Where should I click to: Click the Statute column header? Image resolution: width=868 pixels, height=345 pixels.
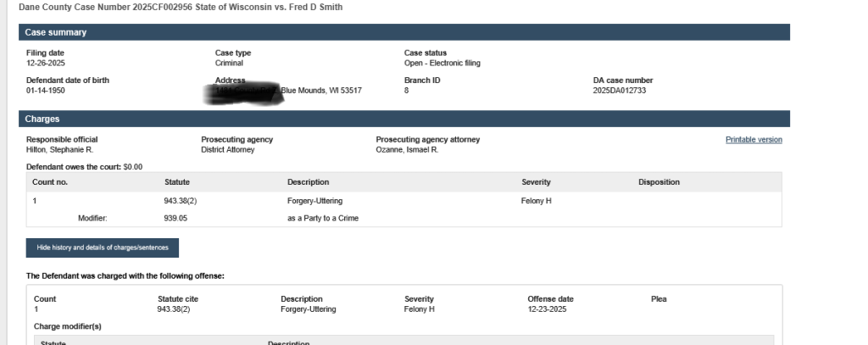pyautogui.click(x=176, y=182)
